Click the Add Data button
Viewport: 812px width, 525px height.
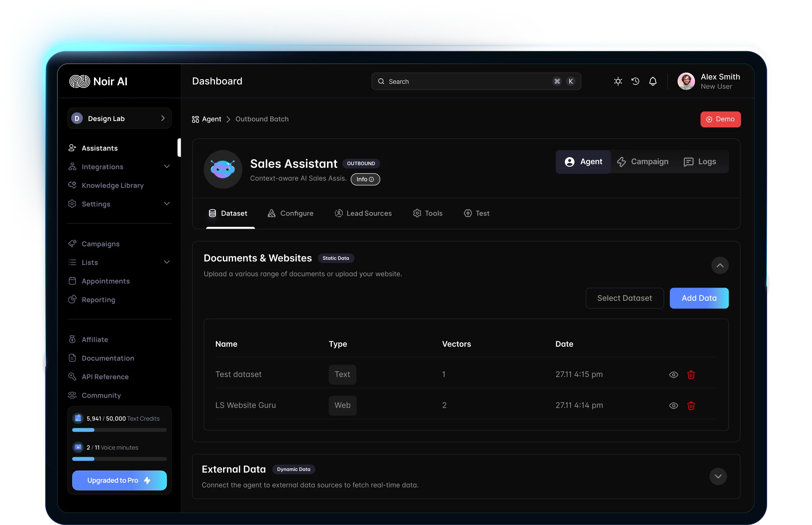click(x=699, y=298)
